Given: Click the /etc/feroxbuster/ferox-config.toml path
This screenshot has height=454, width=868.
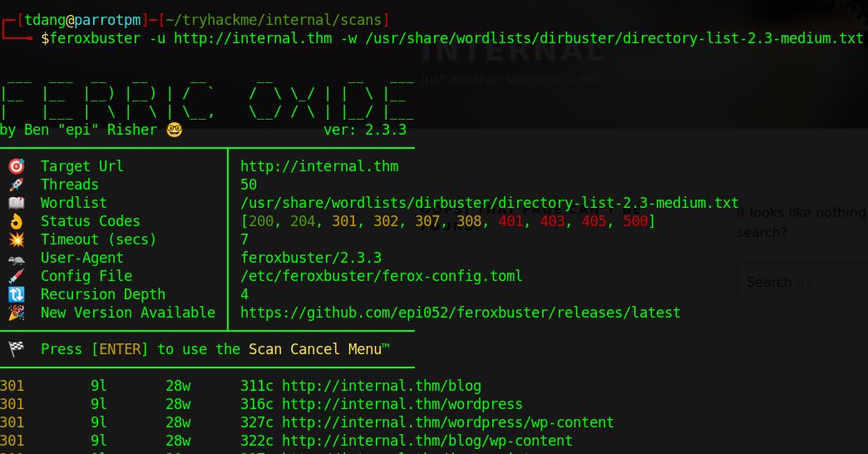Looking at the screenshot, I should [x=381, y=276].
